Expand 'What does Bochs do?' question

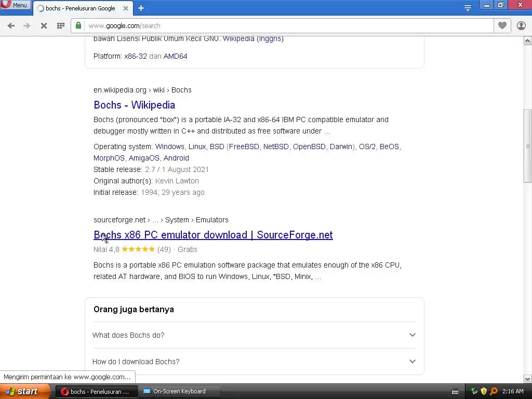254,335
